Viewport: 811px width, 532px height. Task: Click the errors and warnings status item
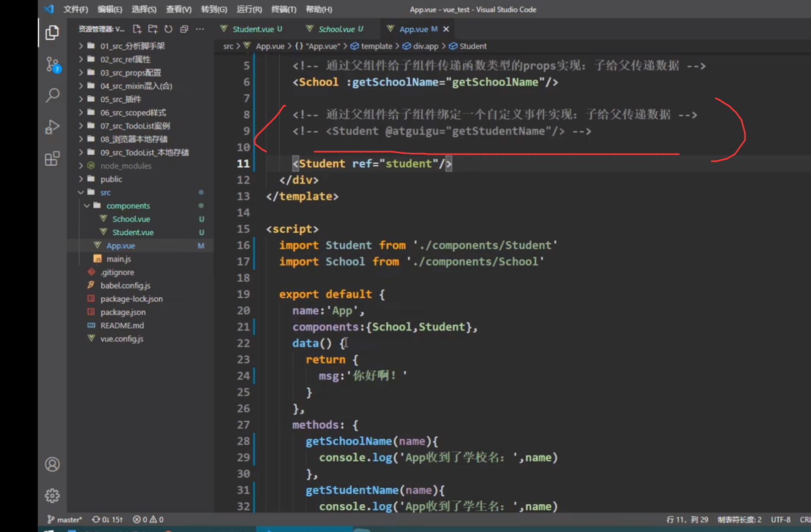click(x=148, y=519)
